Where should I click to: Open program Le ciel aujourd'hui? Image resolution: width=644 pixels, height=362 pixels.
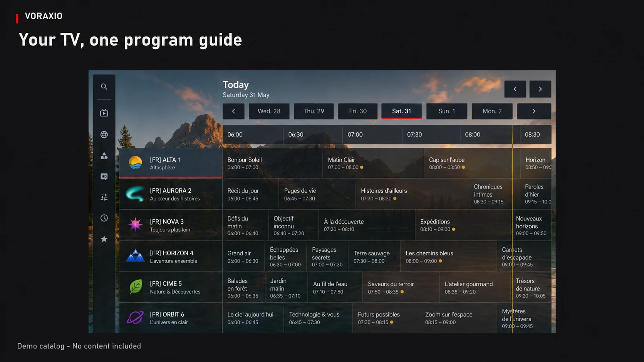253,318
